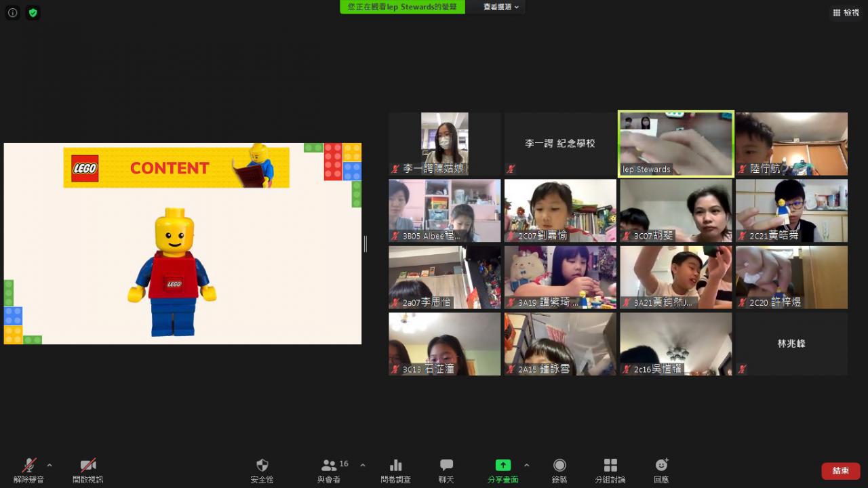The height and width of the screenshot is (488, 868).
Task: Expand the arrow beside Participants
Action: point(362,465)
